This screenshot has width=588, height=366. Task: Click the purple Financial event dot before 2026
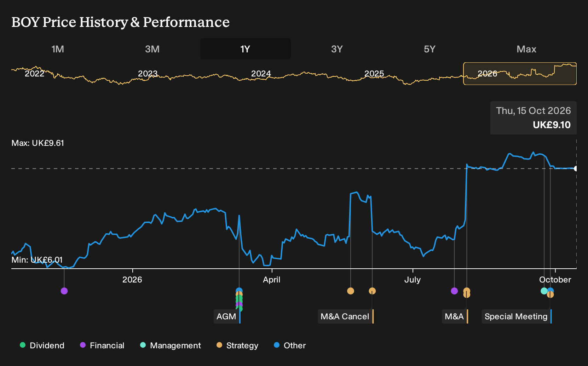(x=64, y=291)
